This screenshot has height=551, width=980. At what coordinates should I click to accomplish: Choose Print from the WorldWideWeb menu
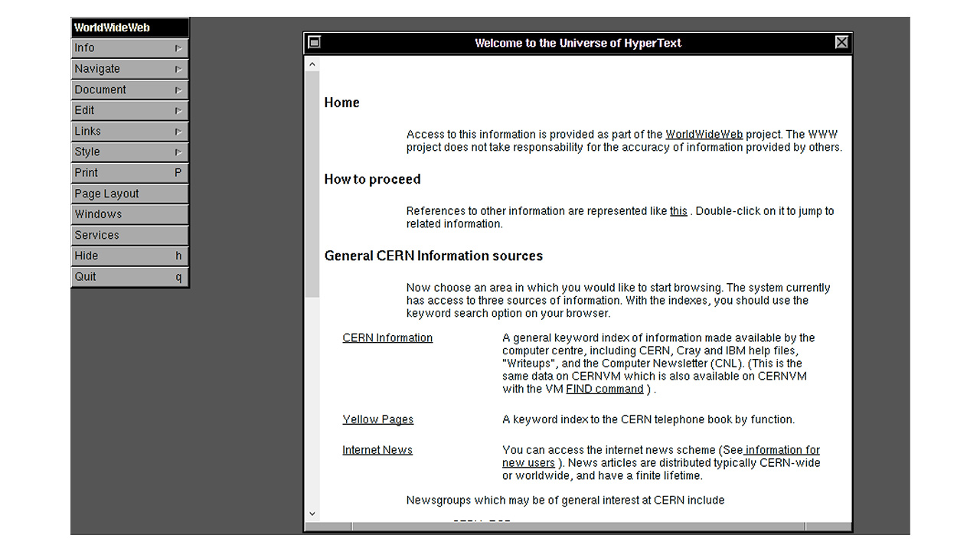click(129, 173)
